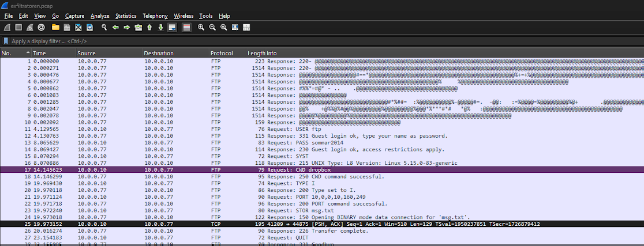
Task: Select packet 11 'Request: USER ftp'
Action: [x=322, y=129]
